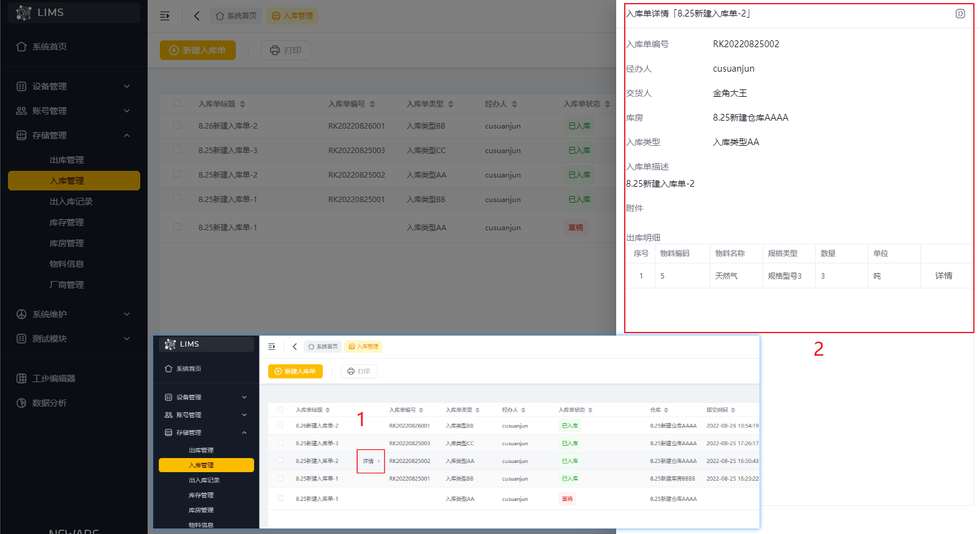This screenshot has height=534, width=980.
Task: Click the LIMS logo in the inset window
Action: click(170, 344)
